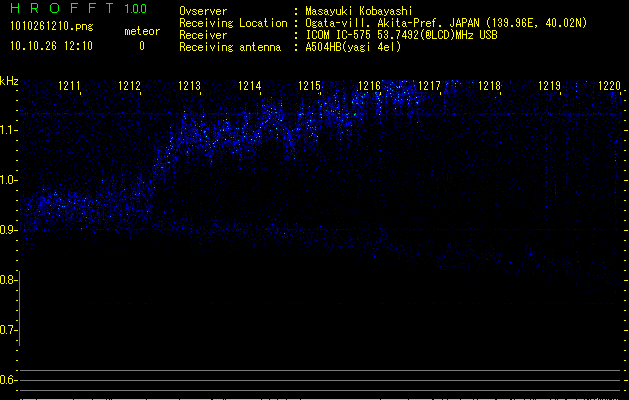Click the 1.0 frequency axis label
629x400 pixels.
tap(8, 180)
